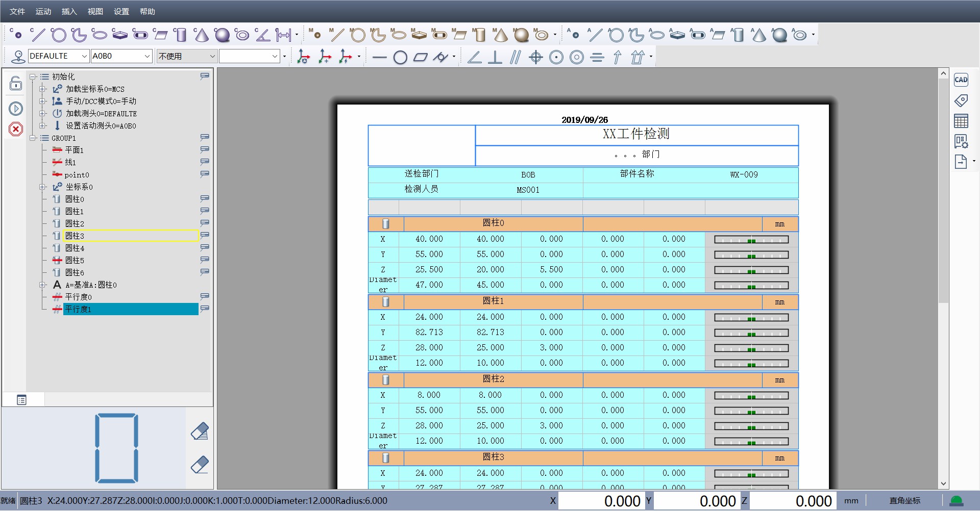Select the flatness tolerance icon
The width and height of the screenshot is (980, 511).
click(421, 57)
